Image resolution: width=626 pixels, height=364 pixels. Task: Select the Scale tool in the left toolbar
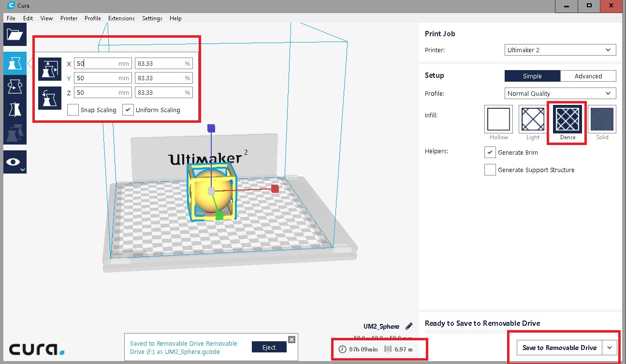(15, 63)
